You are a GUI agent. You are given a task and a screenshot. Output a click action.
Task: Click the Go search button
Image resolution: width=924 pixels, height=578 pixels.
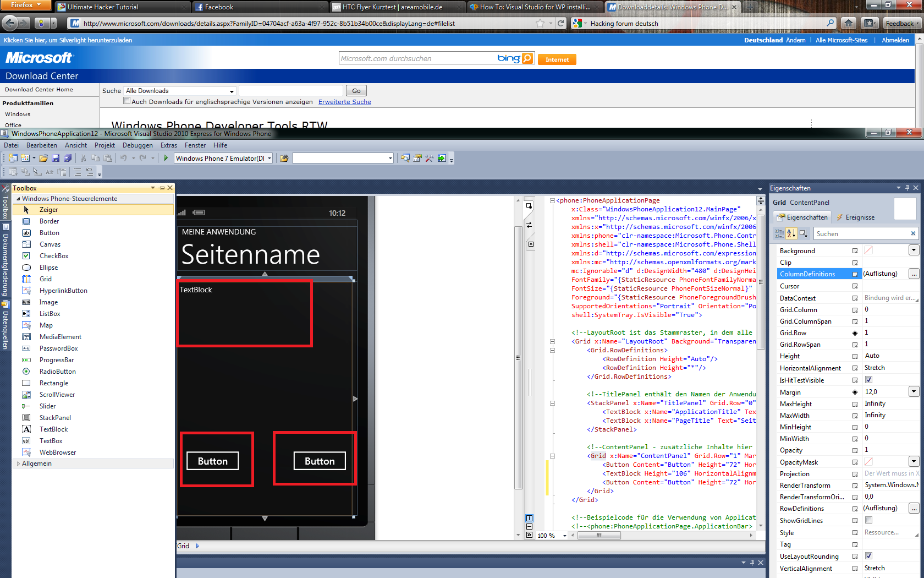[x=356, y=91]
